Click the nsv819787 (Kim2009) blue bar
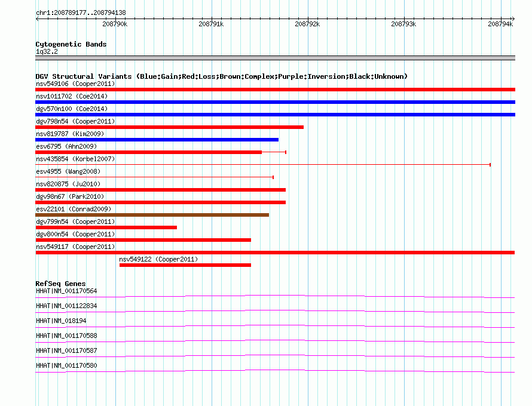The height and width of the screenshot is (406, 532). pos(157,140)
